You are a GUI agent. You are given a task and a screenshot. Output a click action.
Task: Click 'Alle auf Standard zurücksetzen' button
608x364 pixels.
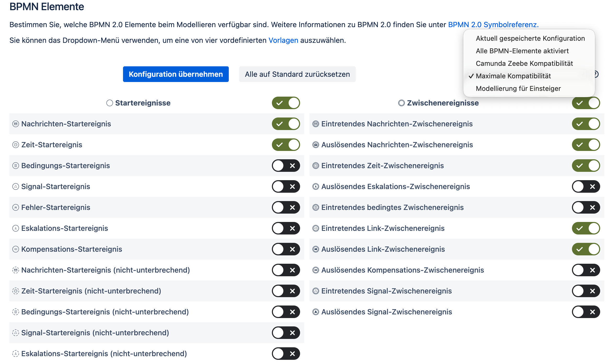297,74
